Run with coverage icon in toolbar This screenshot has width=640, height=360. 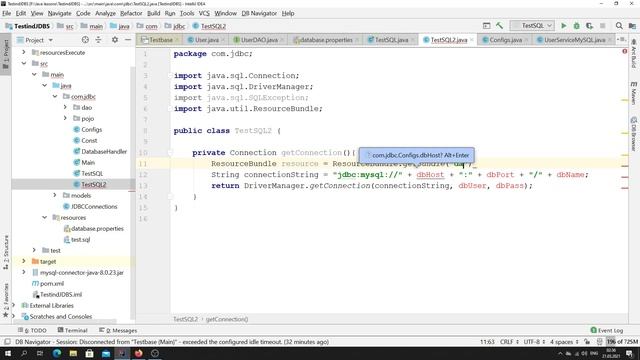click(x=589, y=26)
